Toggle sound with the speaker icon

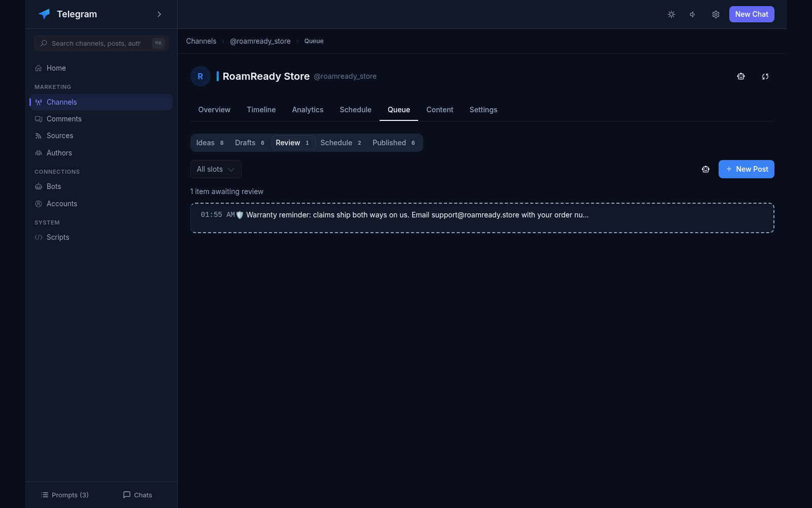(693, 14)
